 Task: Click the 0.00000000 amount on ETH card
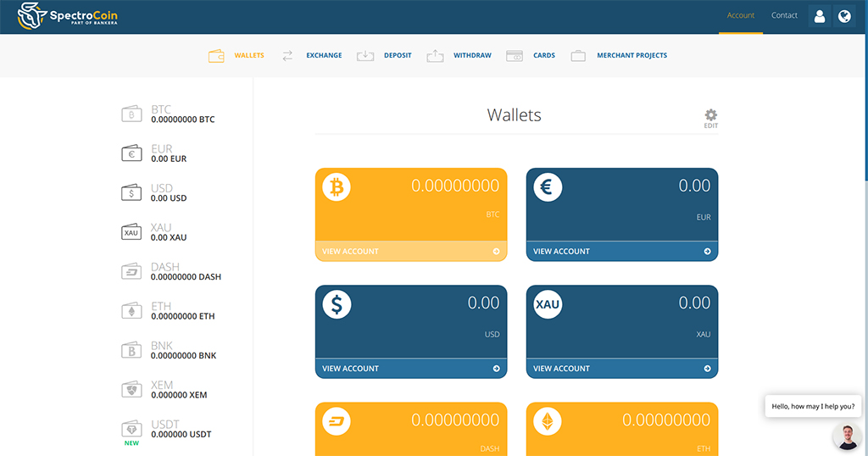pyautogui.click(x=666, y=420)
